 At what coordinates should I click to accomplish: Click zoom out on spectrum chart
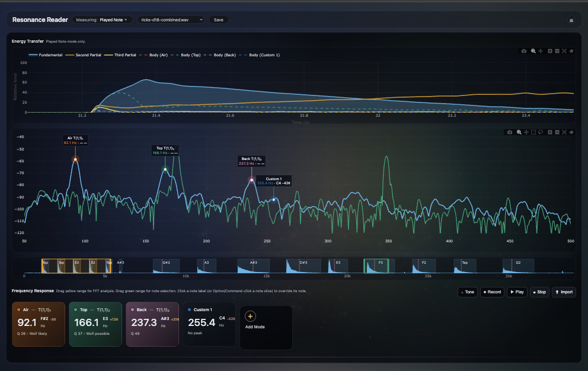click(557, 132)
